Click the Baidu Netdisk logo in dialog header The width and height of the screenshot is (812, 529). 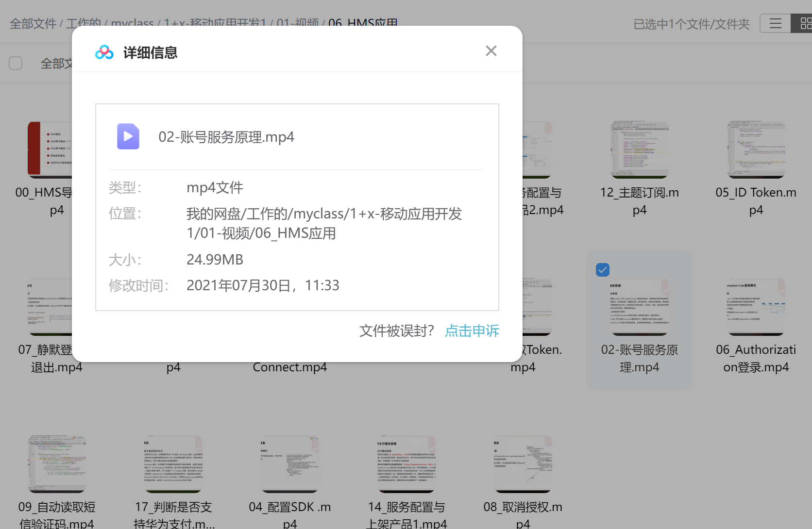(104, 52)
